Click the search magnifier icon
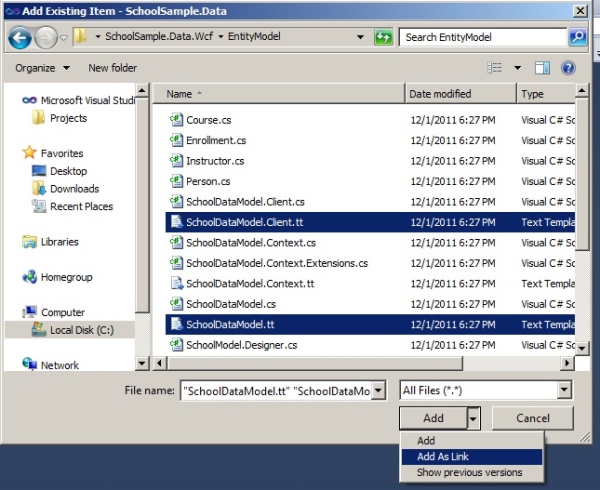 577,37
